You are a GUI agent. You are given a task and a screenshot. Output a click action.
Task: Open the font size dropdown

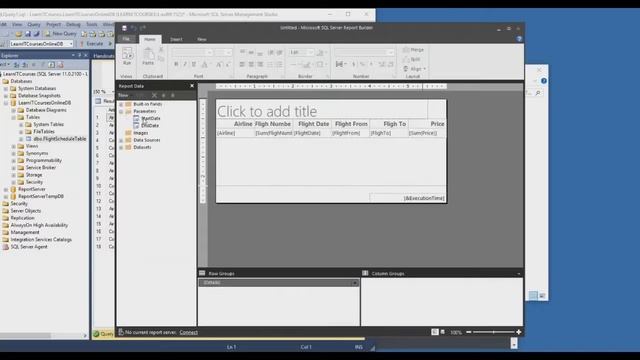229,52
